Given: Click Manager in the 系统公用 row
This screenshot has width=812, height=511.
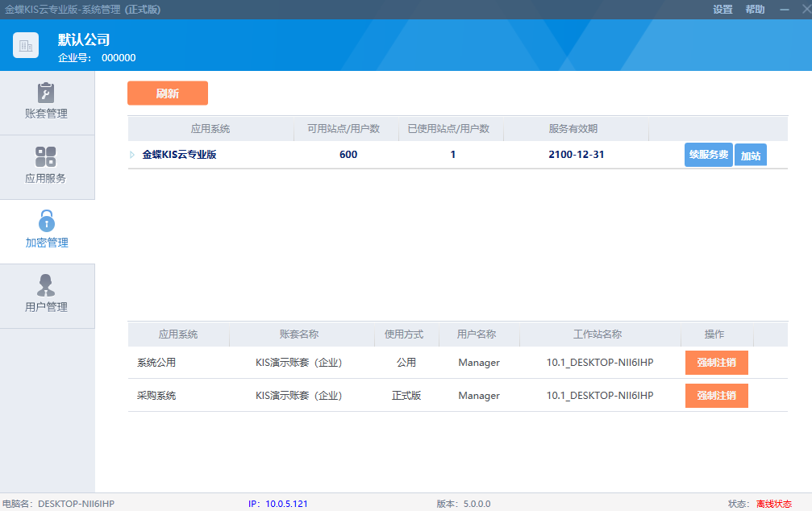Looking at the screenshot, I should click(479, 363).
